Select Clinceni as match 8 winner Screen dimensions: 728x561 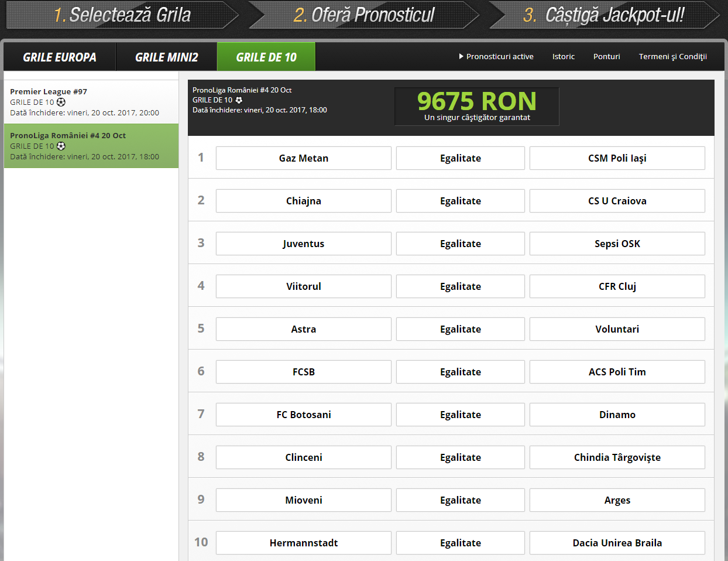[x=304, y=457]
